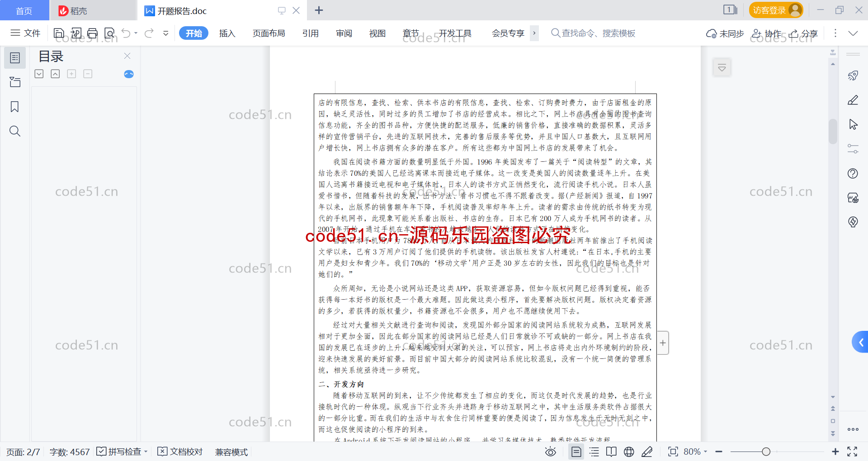Expand quick access toolbar customize arrow
Image resolution: width=868 pixels, height=461 pixels.
coord(166,33)
